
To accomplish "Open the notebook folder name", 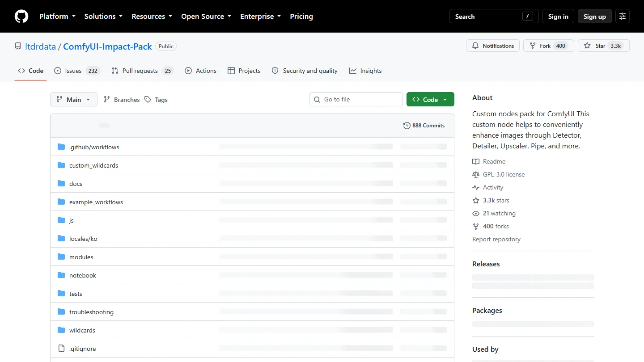I will pos(83,275).
